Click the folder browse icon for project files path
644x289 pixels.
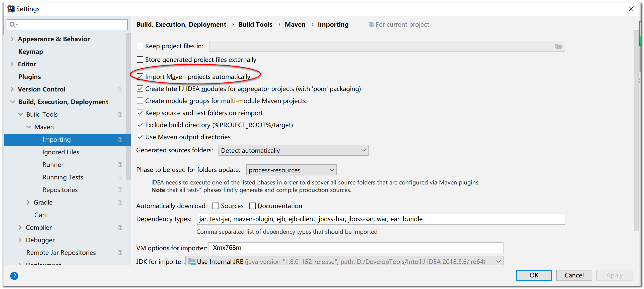pyautogui.click(x=558, y=46)
